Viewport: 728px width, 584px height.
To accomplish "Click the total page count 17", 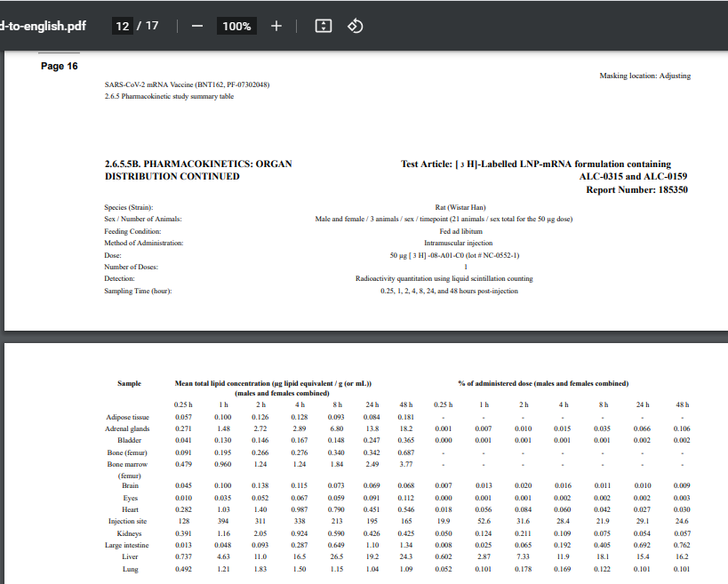I will (x=152, y=26).
